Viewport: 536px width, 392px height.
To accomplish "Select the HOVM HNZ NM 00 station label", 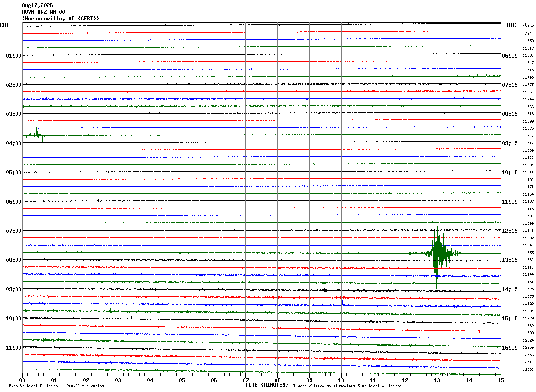I will (x=43, y=12).
